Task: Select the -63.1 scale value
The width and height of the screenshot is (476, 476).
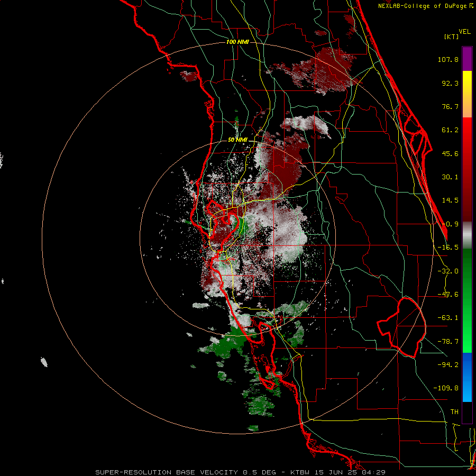Action: pyautogui.click(x=448, y=318)
